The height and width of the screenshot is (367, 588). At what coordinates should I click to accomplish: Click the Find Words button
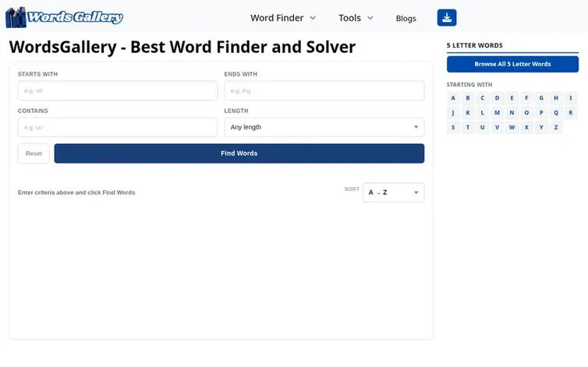tap(239, 154)
